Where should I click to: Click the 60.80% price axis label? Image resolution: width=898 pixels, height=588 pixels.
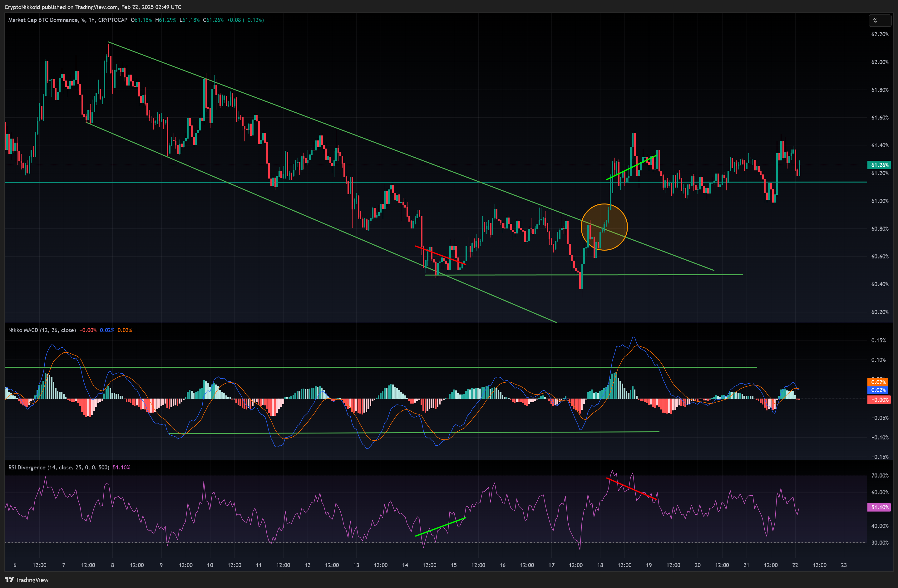pos(880,228)
